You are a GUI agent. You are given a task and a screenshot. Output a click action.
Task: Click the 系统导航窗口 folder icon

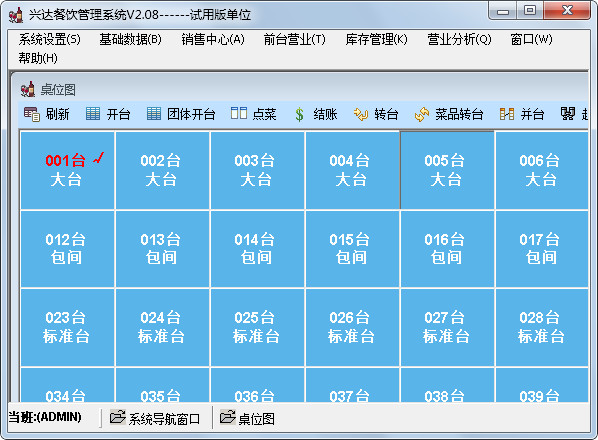[117, 417]
